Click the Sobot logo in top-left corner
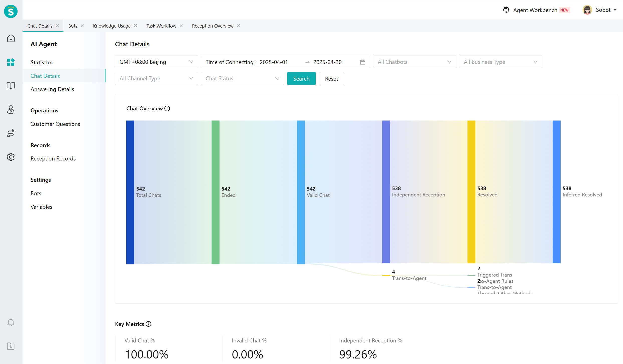 tap(10, 11)
